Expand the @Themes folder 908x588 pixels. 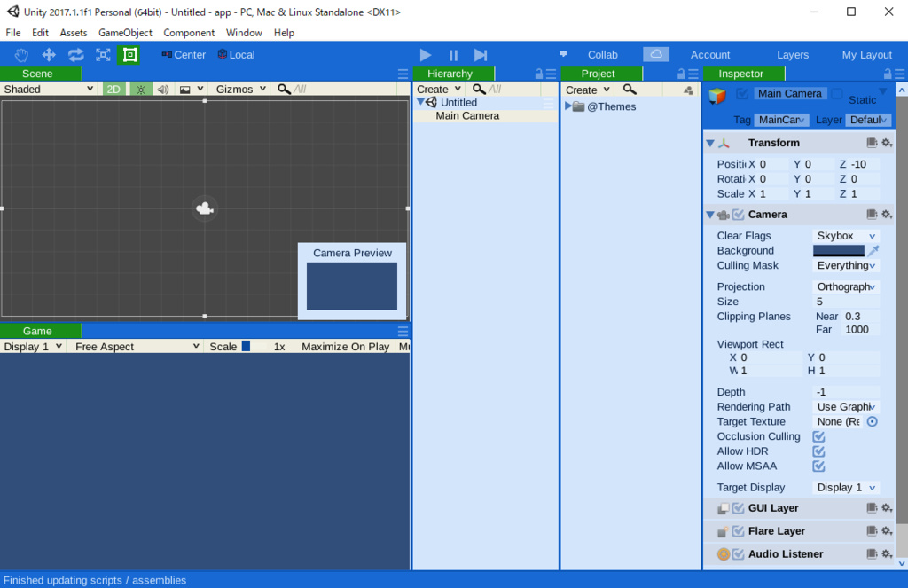click(x=568, y=106)
